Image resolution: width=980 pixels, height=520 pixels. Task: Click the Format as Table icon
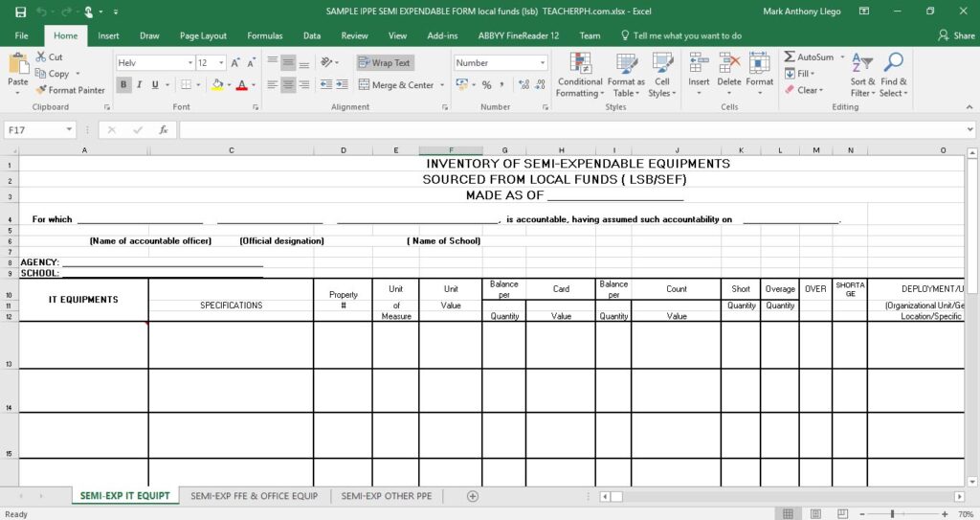pyautogui.click(x=626, y=64)
